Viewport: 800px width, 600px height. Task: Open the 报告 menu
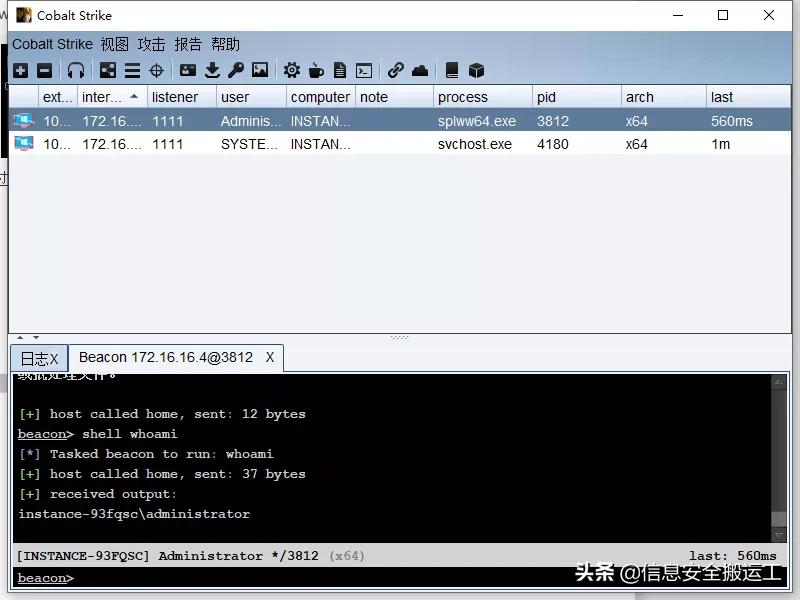coord(188,44)
